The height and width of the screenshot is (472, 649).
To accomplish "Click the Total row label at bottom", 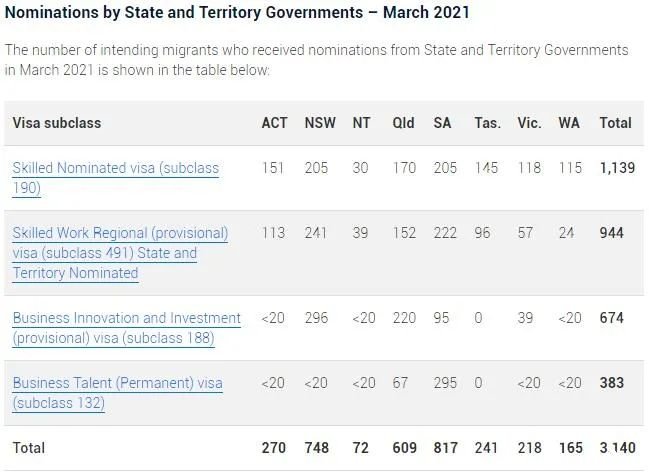I will 29,448.
